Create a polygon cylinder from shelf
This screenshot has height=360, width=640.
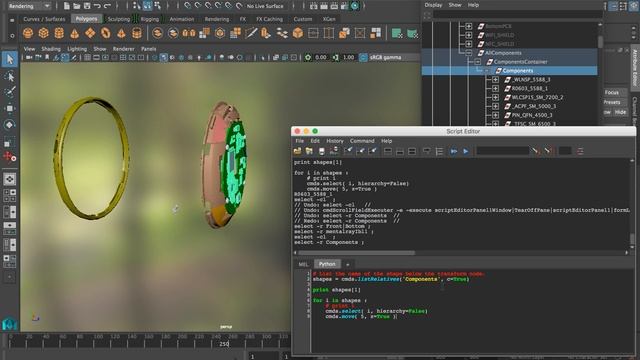(59, 33)
